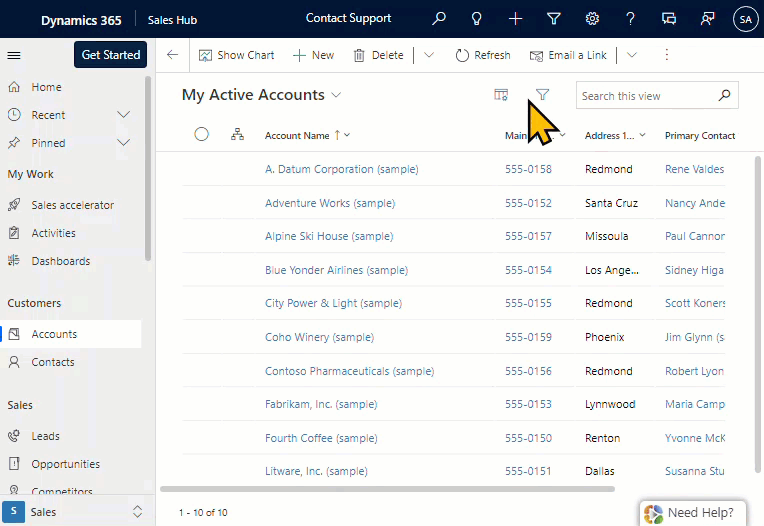Click the Sales Hub app name
This screenshot has height=526, width=764.
tap(172, 20)
